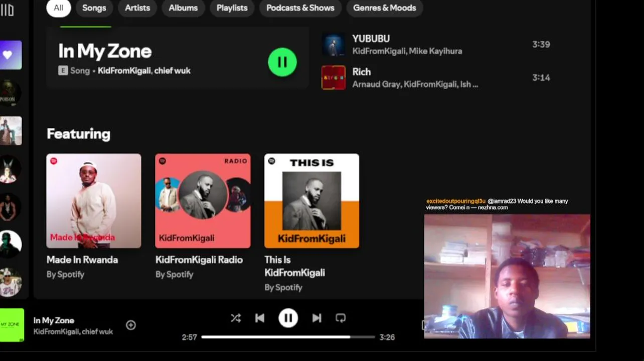Skip to the next track

pos(316,318)
